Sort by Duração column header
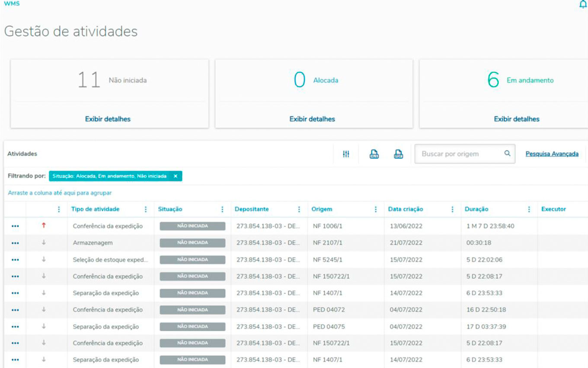Screen dimensions: 588x368 [x=476, y=209]
